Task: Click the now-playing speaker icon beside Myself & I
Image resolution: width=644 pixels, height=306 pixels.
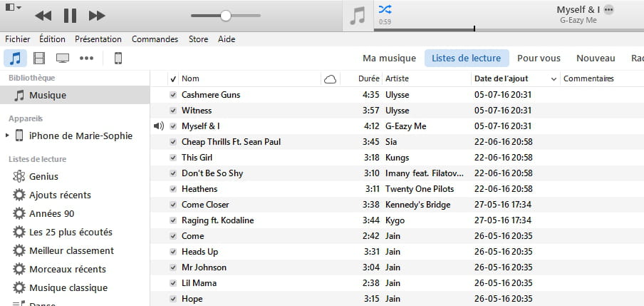Action: [159, 126]
